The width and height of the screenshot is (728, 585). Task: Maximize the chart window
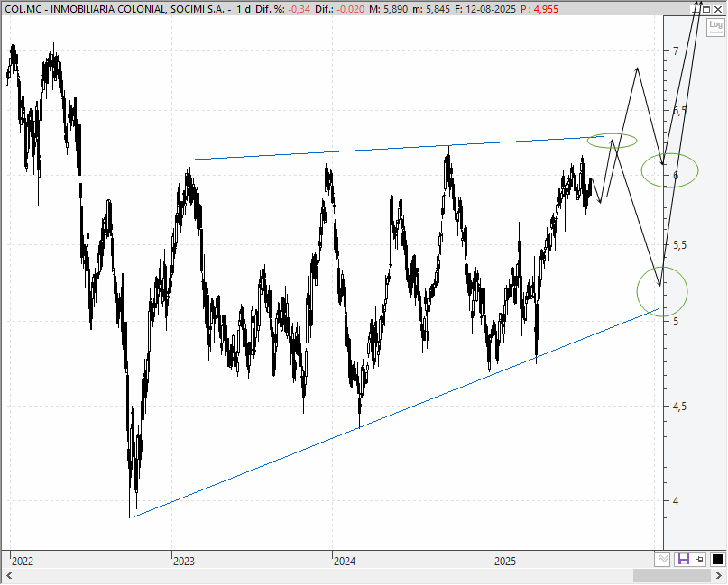[x=706, y=9]
